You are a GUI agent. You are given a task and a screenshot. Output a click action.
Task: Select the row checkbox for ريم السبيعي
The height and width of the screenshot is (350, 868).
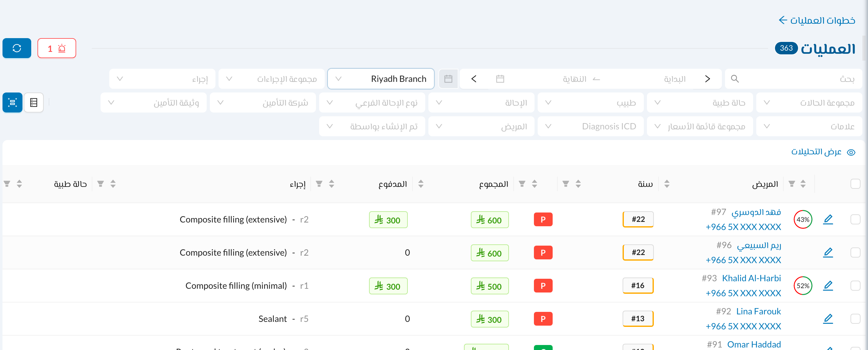click(x=856, y=252)
